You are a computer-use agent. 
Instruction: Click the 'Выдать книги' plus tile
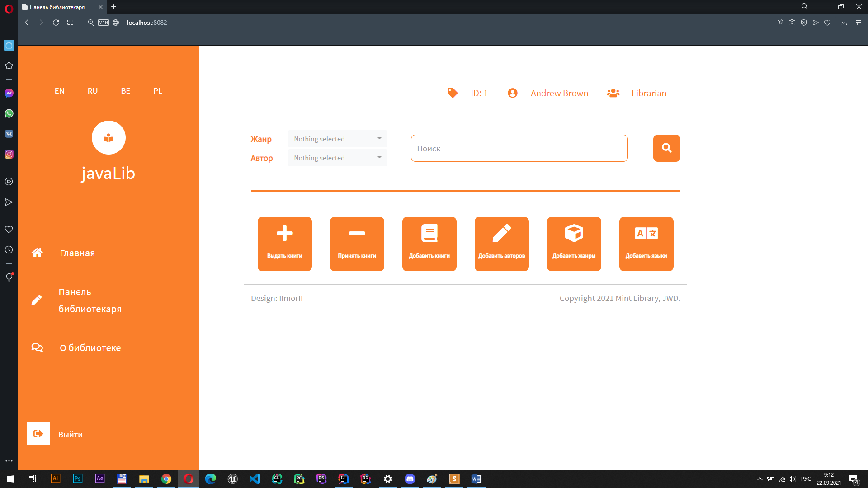pos(285,244)
